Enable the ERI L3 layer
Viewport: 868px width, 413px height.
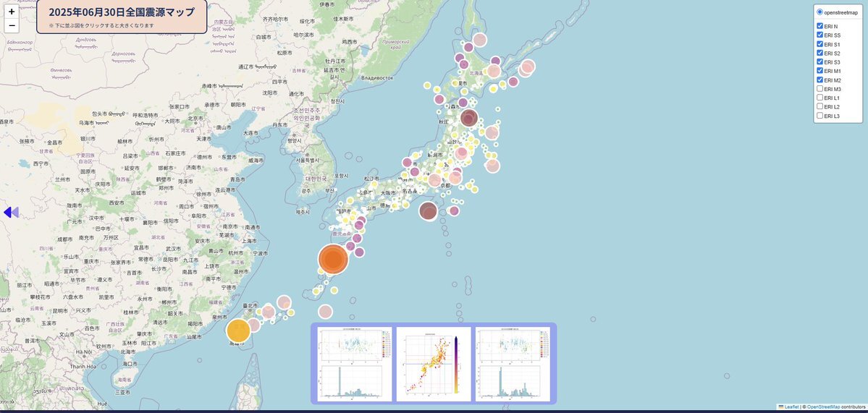point(819,116)
